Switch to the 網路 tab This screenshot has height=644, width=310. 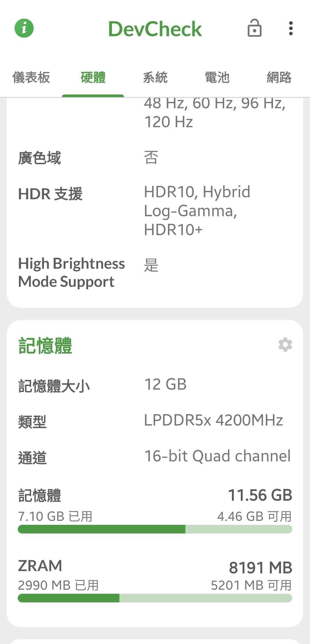click(x=279, y=78)
